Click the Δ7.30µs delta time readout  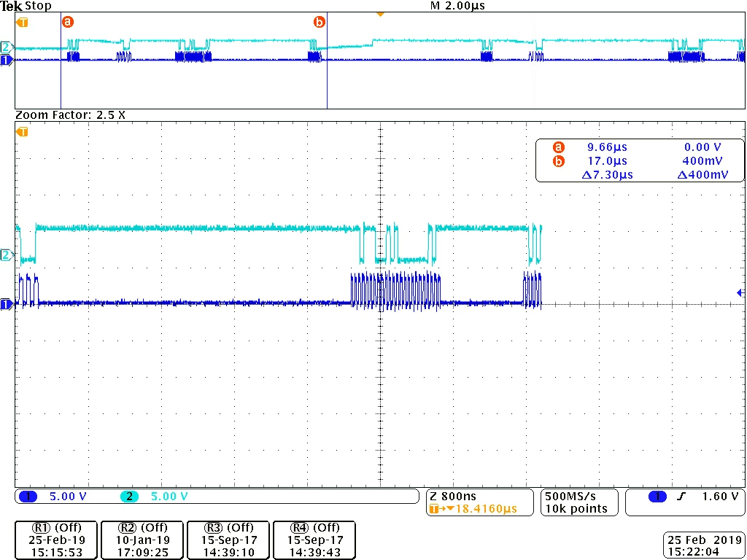tap(608, 175)
